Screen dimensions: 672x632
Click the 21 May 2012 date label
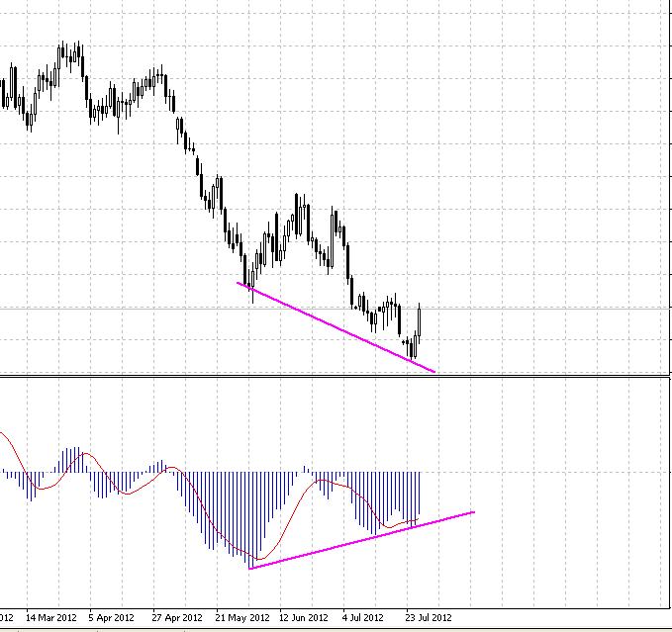click(242, 618)
